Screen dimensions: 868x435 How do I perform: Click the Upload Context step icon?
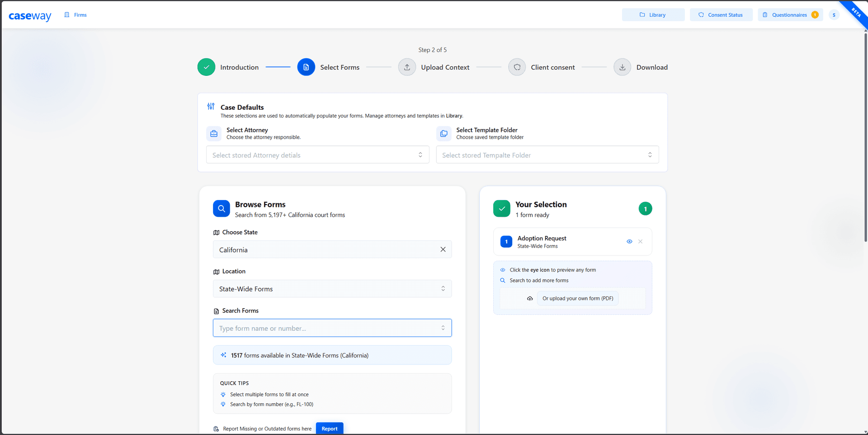click(407, 67)
